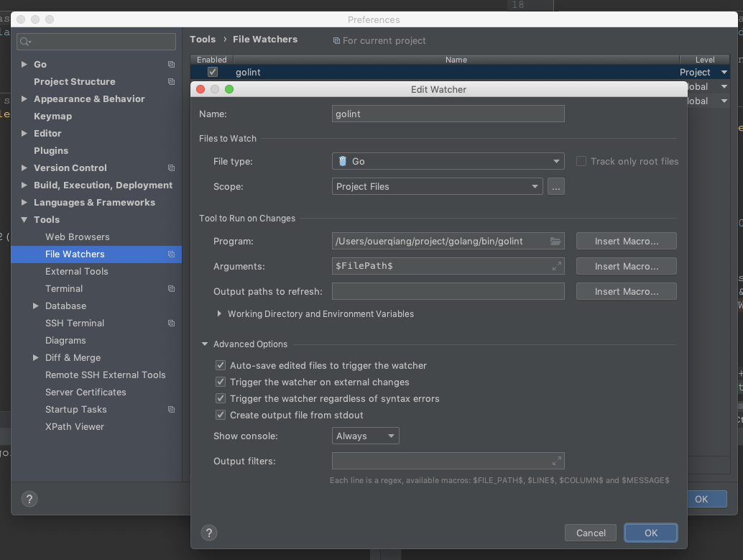Click Insert Macro for Arguments
This screenshot has width=743, height=560.
(627, 266)
